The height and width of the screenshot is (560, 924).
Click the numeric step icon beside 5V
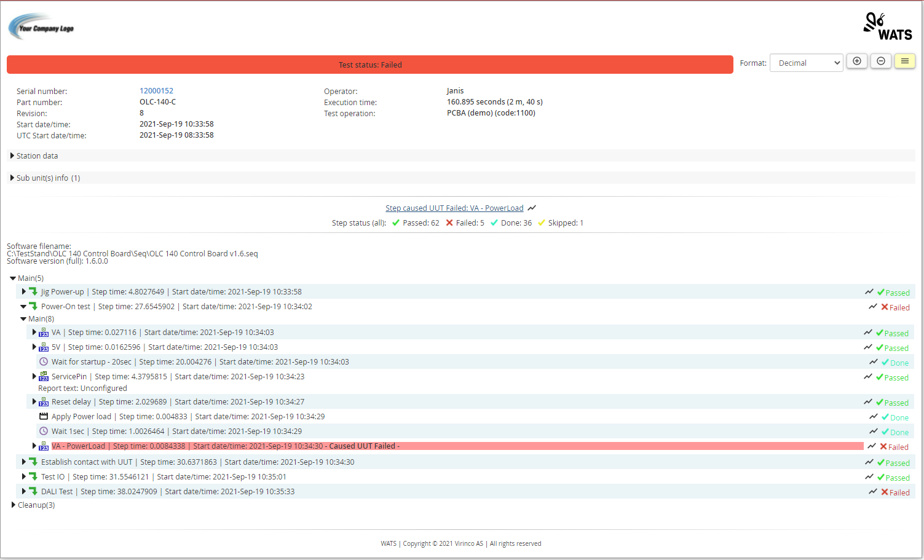[44, 347]
